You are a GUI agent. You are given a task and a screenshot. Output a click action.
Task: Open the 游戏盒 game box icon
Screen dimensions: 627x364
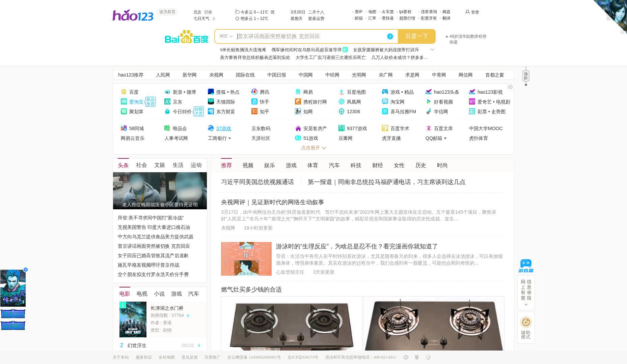tap(526, 266)
